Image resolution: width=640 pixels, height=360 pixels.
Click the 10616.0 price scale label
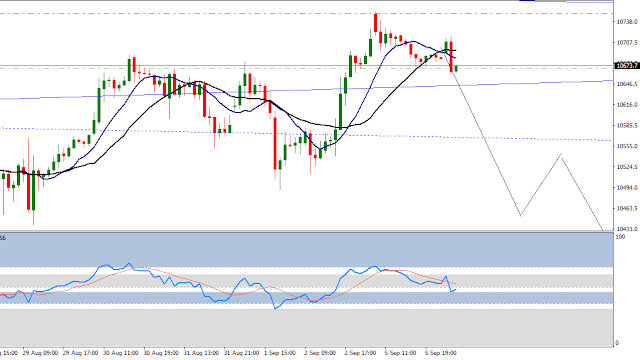pos(627,105)
